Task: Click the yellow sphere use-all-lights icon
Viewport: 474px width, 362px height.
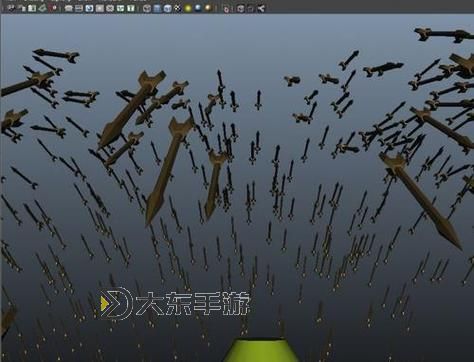Action: (x=188, y=8)
